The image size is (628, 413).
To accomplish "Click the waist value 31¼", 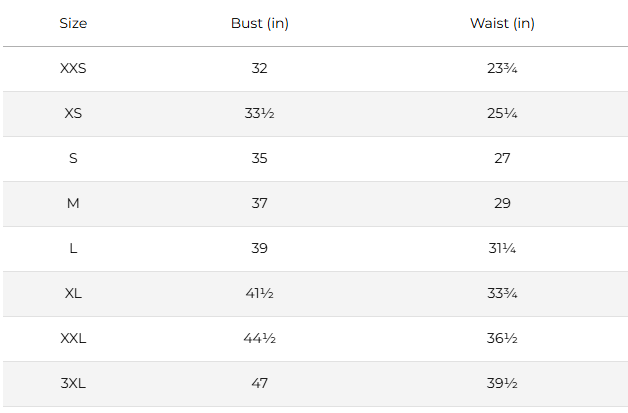I will [502, 248].
